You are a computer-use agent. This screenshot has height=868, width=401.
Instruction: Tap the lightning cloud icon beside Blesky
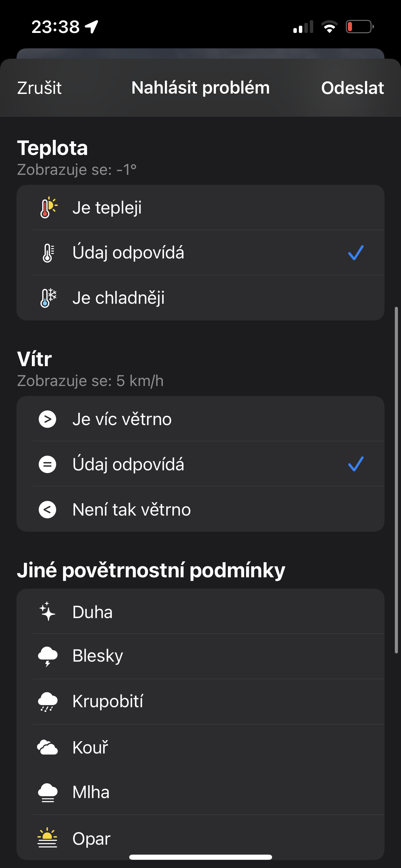48,656
